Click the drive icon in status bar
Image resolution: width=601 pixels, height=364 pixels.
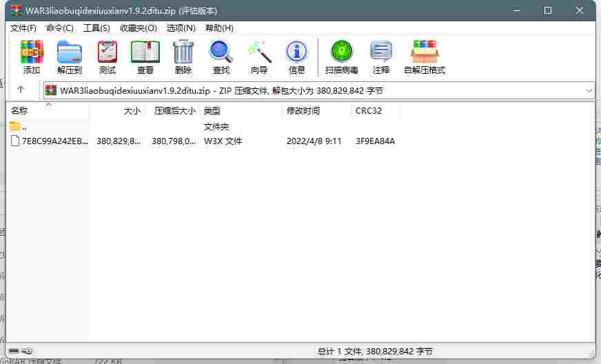click(x=14, y=351)
